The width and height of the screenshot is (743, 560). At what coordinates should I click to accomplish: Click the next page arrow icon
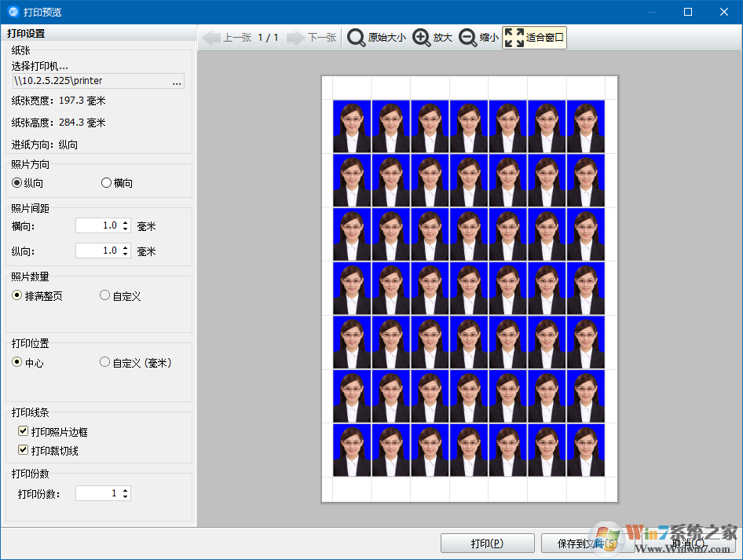tap(295, 38)
